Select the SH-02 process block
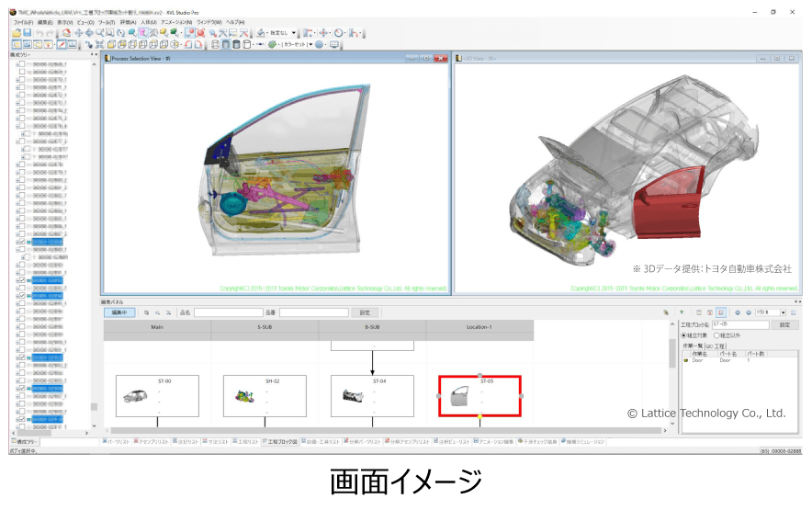812x510 pixels. point(265,396)
